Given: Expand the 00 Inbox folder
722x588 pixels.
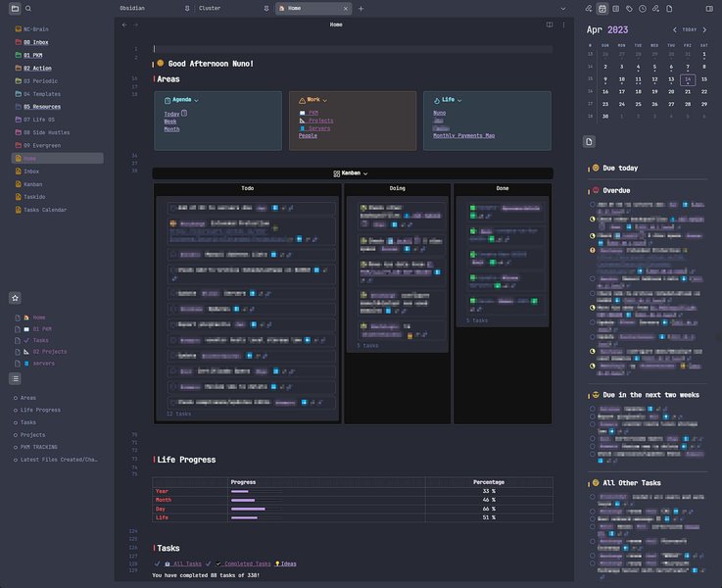Looking at the screenshot, I should click(36, 42).
